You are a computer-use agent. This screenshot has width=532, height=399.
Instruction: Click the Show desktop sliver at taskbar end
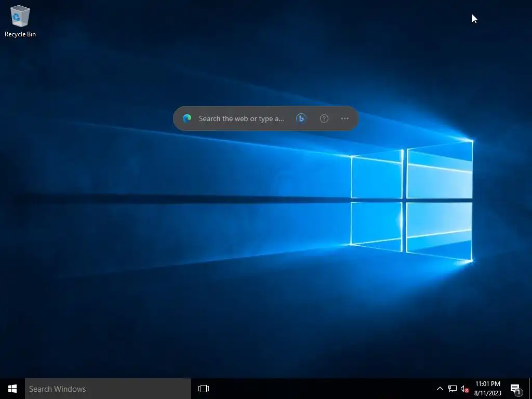[530, 389]
